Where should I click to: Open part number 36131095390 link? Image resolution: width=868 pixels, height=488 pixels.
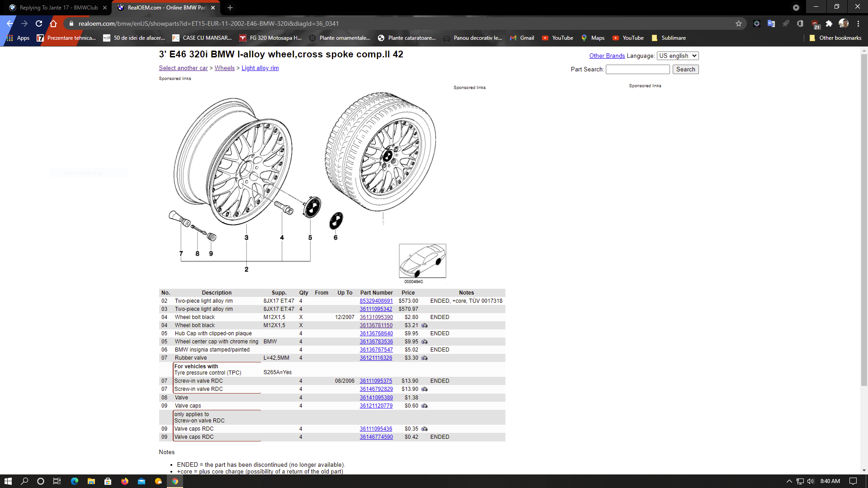tap(376, 317)
